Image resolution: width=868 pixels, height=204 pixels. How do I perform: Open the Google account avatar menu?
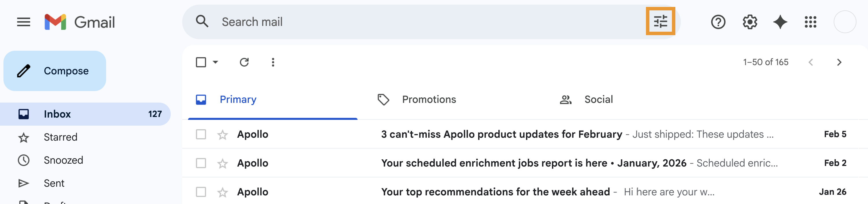point(844,22)
